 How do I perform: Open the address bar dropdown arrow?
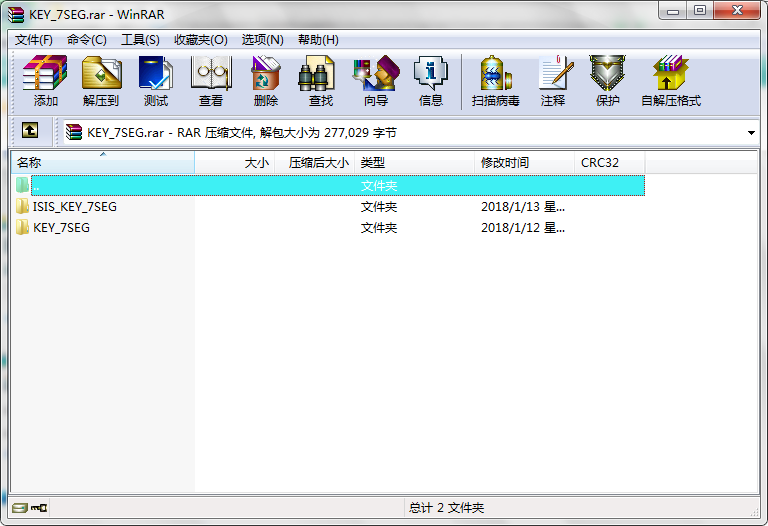[751, 133]
